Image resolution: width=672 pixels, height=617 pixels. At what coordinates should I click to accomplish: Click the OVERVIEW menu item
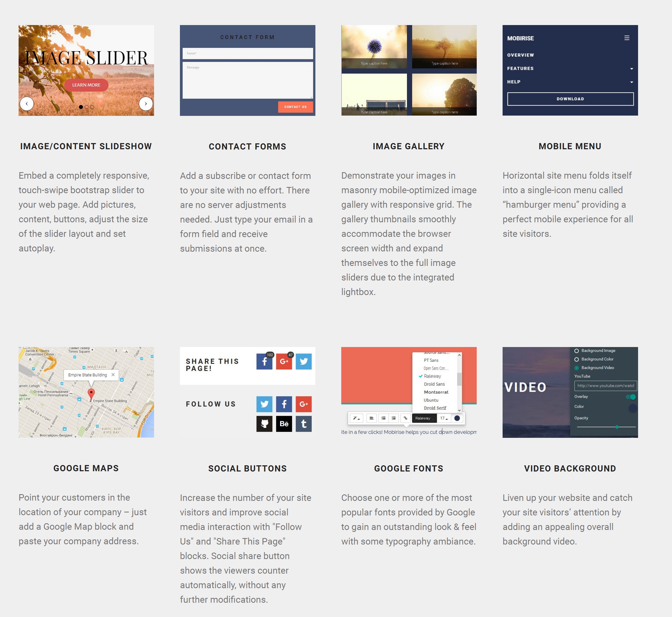[x=520, y=54]
